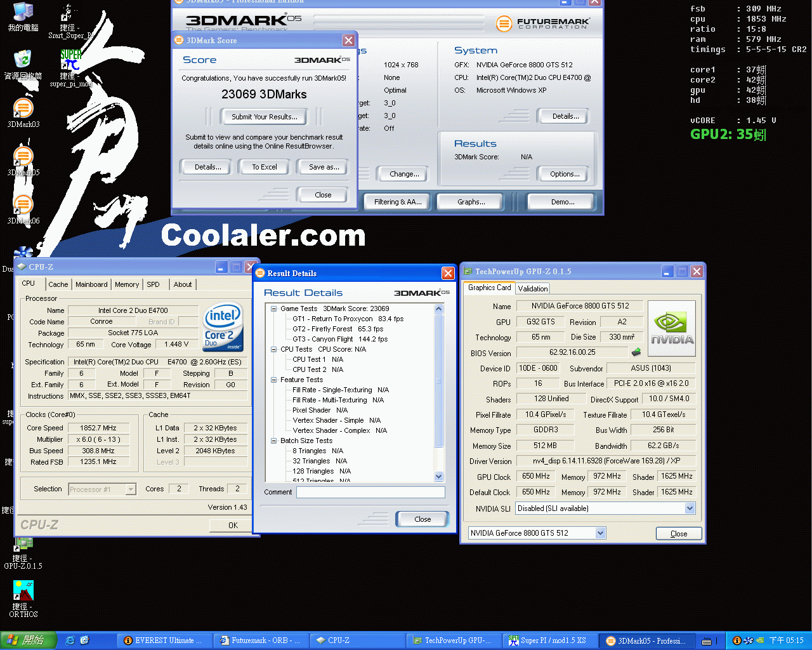Open the Memory tab in CPU-Z
The height and width of the screenshot is (650, 812).
(x=127, y=284)
